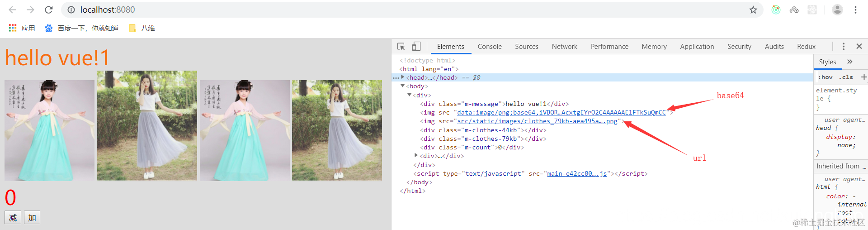Click the base64 image src link
868x230 pixels.
click(x=561, y=112)
